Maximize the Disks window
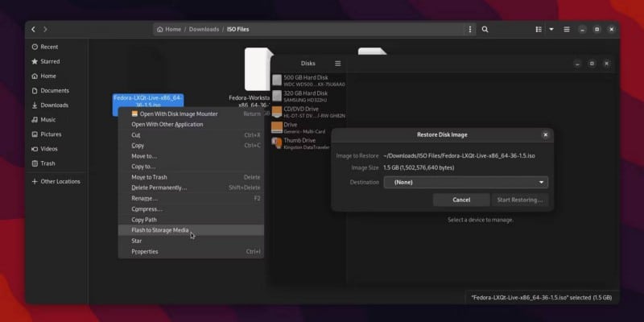 (x=592, y=64)
